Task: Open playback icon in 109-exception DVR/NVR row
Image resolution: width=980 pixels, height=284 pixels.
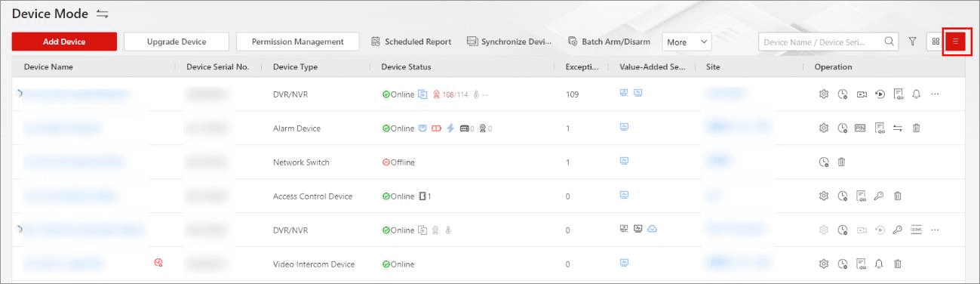Action: click(x=880, y=94)
